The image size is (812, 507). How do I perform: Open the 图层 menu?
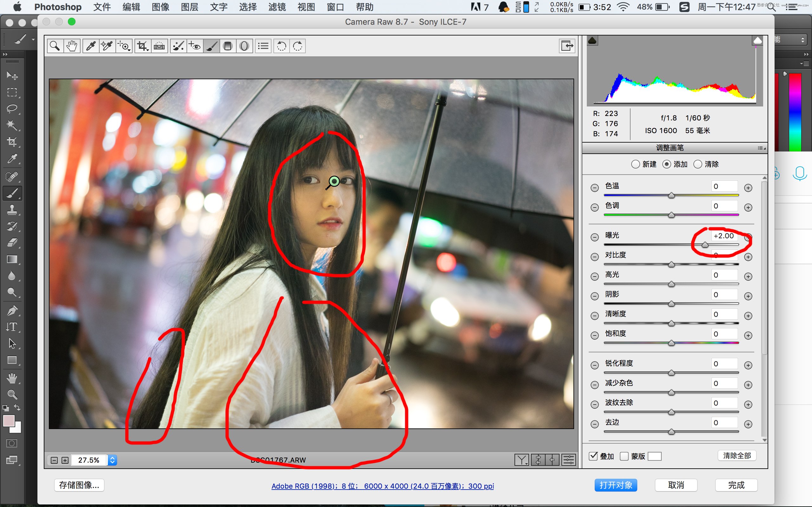pyautogui.click(x=189, y=7)
